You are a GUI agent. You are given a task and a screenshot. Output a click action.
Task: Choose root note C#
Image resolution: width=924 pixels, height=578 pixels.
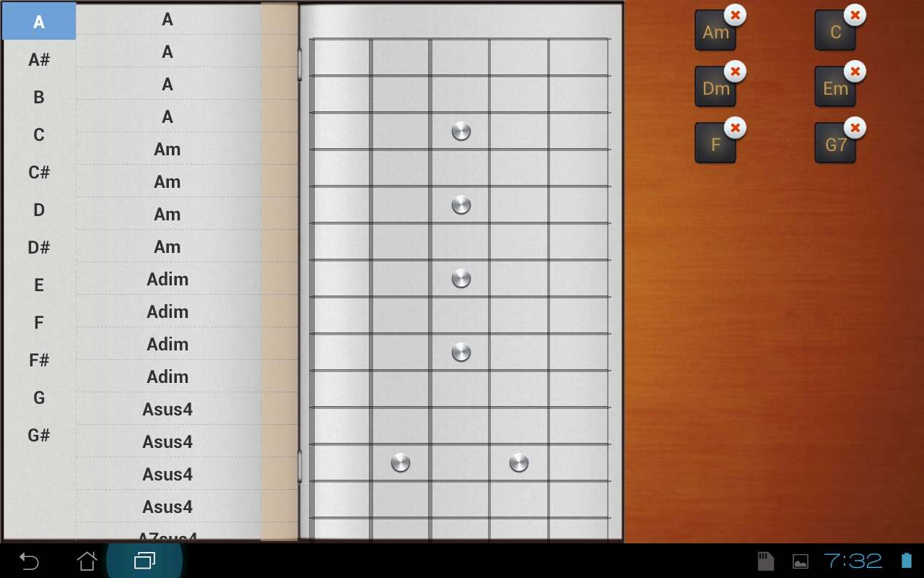point(39,173)
